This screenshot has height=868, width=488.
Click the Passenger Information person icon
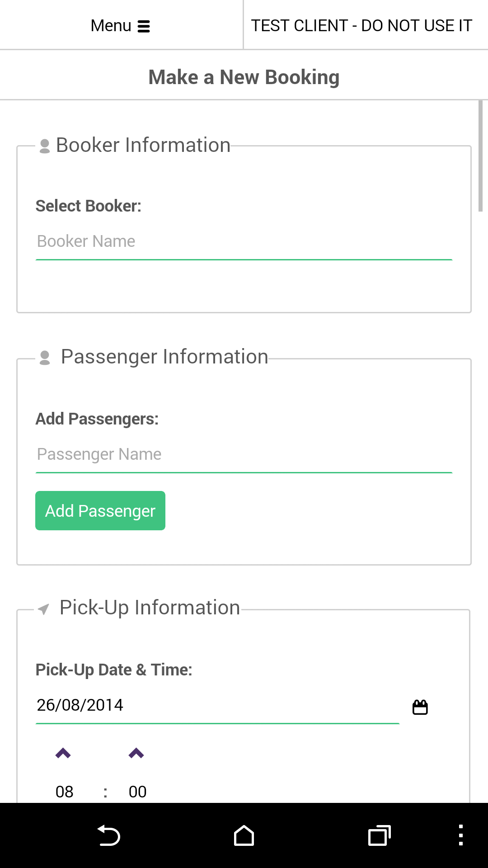pyautogui.click(x=45, y=358)
